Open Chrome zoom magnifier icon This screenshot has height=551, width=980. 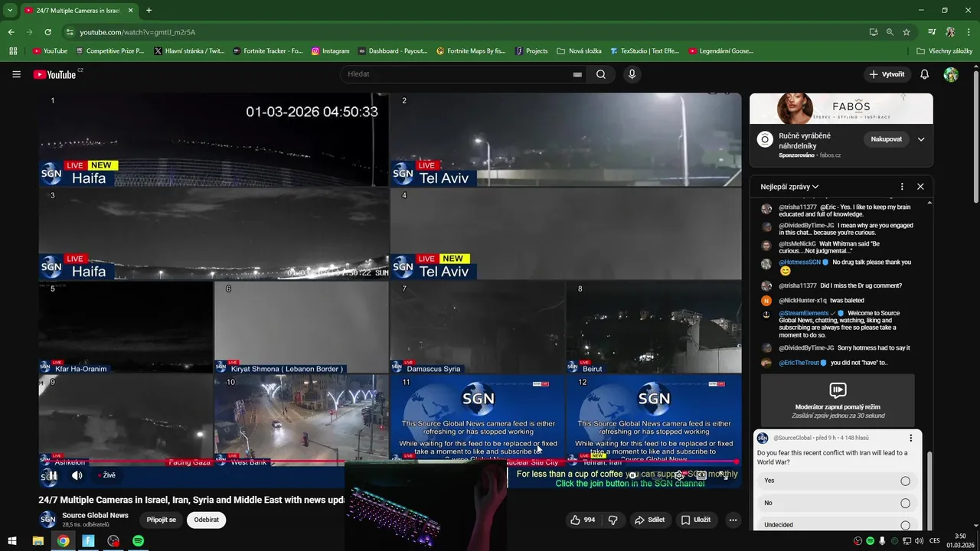pos(890,32)
